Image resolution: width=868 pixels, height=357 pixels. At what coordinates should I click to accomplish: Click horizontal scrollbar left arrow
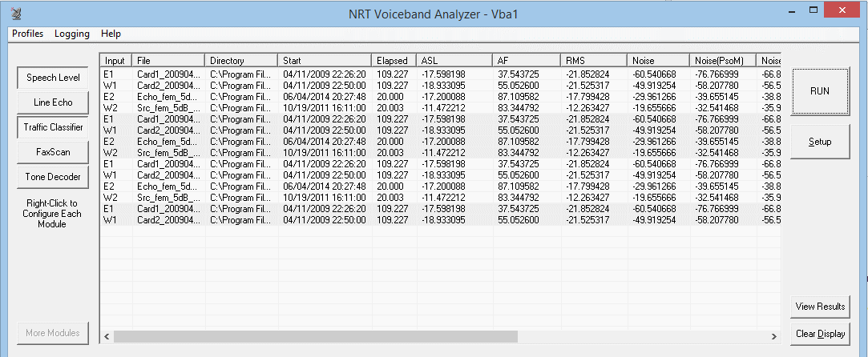(107, 336)
